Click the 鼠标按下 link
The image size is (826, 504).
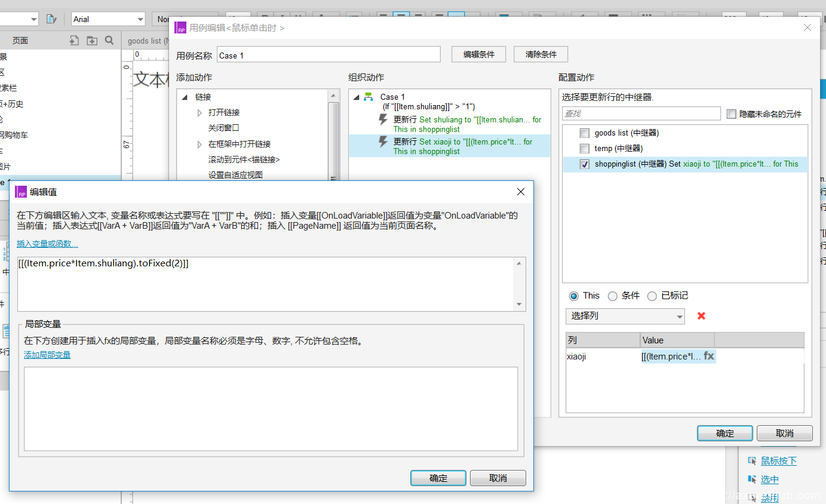coord(778,461)
